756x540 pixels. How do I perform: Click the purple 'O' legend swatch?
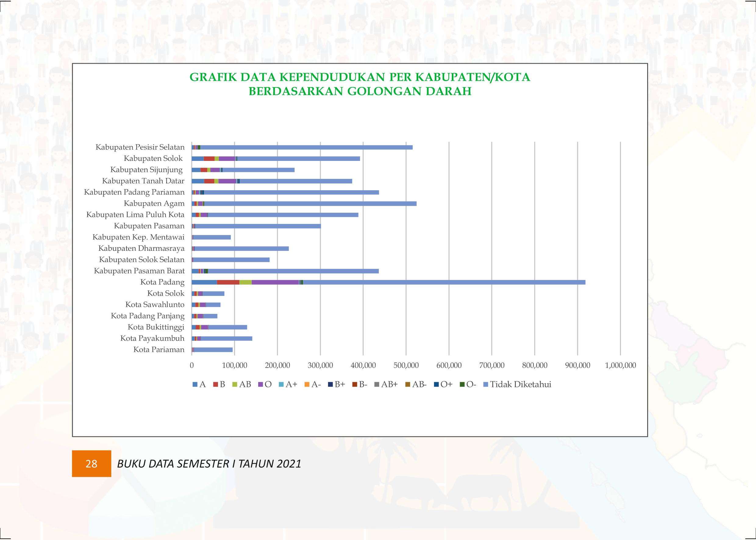(x=260, y=385)
